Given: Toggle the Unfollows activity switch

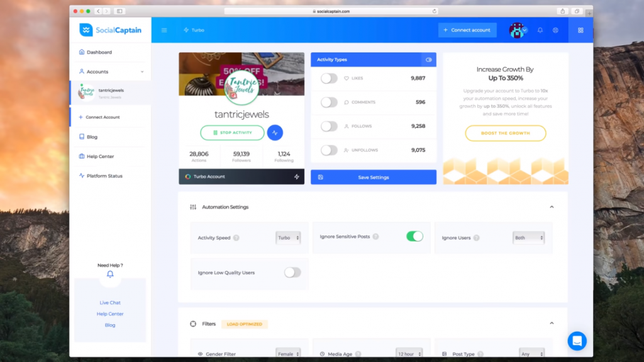Looking at the screenshot, I should [x=329, y=150].
